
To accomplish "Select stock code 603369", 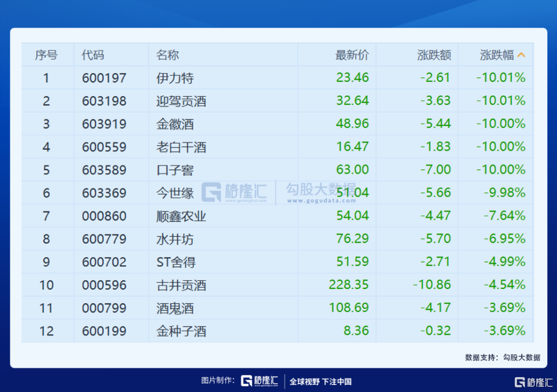I will (104, 193).
